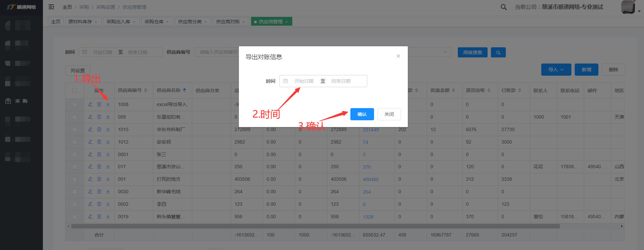Close the 导出对账信息 dialog with X
The image size is (644, 250).
[398, 56]
